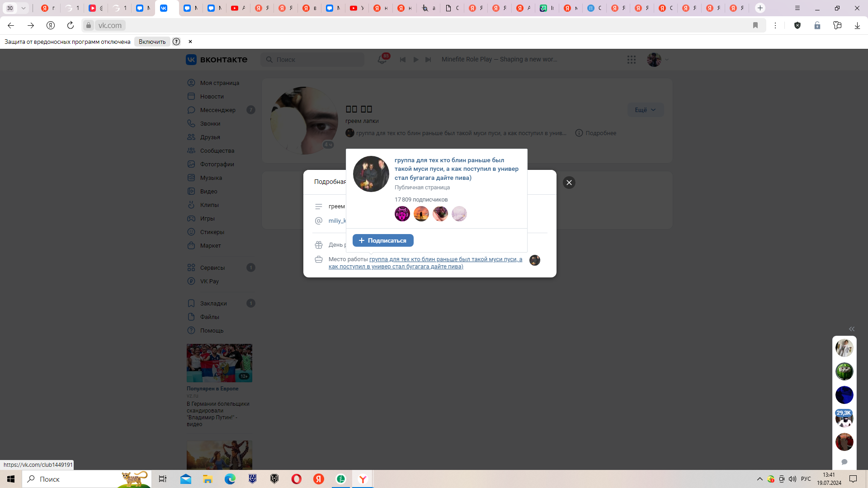Close the detailed info popup
Screen dimensions: 868x488
click(569, 183)
